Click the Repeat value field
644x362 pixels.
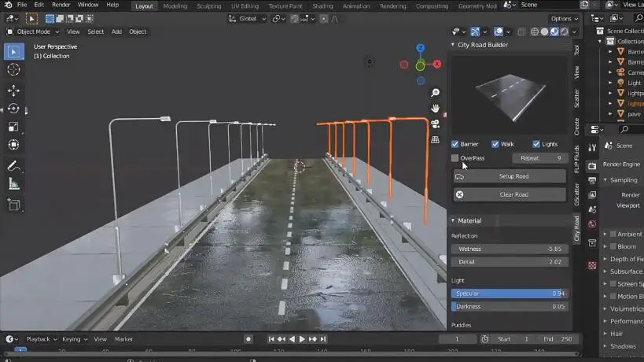[540, 158]
